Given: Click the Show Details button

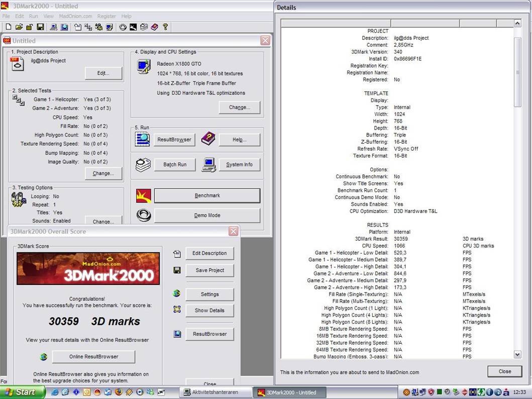Looking at the screenshot, I should point(209,311).
